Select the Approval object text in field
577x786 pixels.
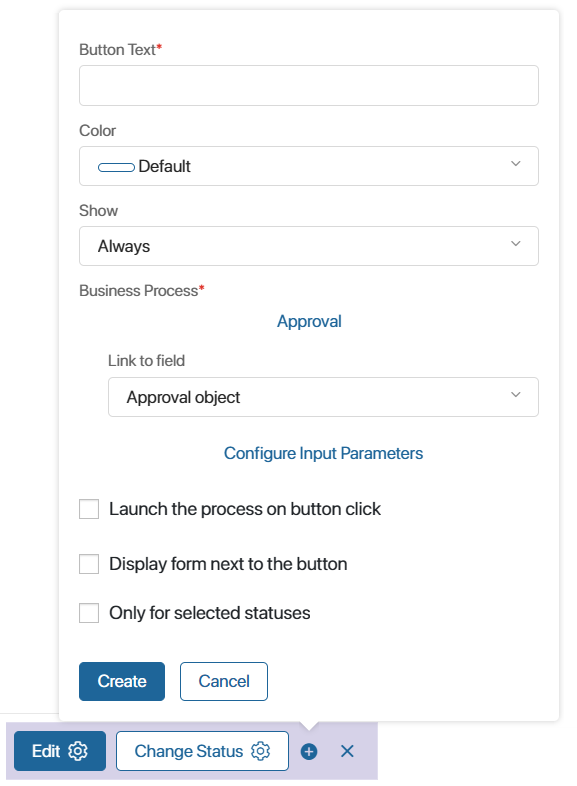(x=183, y=397)
